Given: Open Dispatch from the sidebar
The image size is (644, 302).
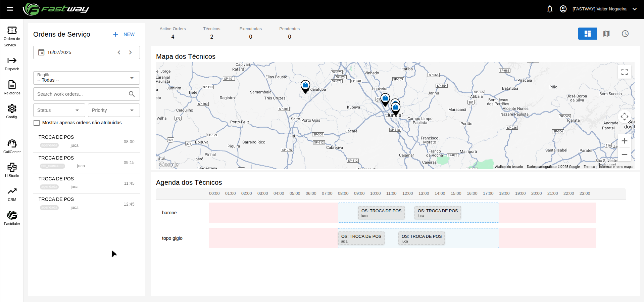Looking at the screenshot, I should (x=12, y=63).
